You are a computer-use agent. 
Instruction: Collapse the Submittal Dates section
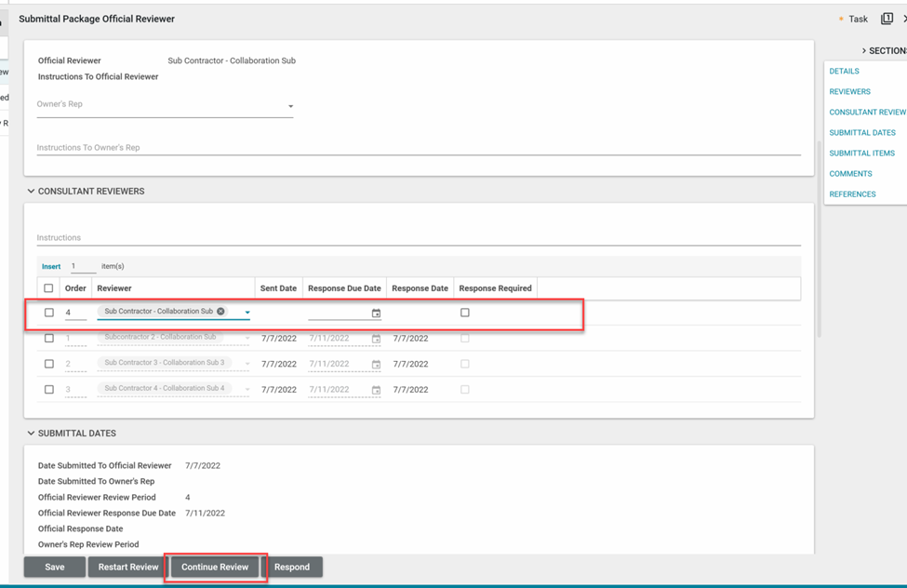coord(31,434)
